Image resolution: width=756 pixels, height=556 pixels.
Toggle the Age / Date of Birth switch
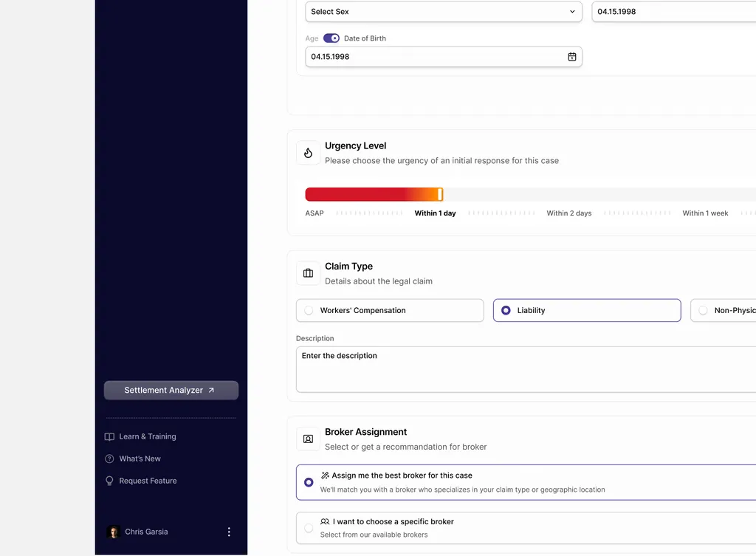331,38
